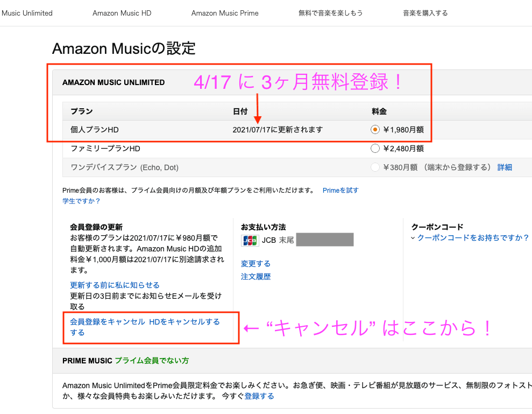This screenshot has height=414, width=532.
Task: Click the 詳細 link for ワンデバイスプラン
Action: [x=505, y=167]
